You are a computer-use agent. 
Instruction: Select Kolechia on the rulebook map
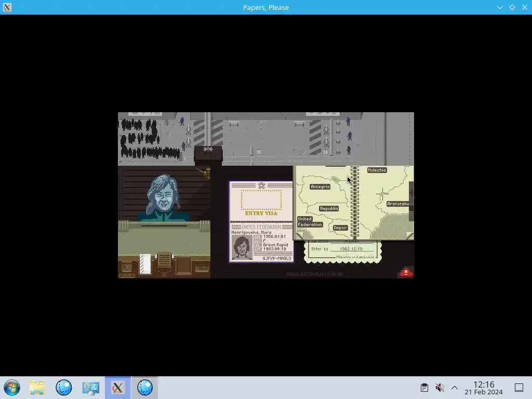(377, 170)
